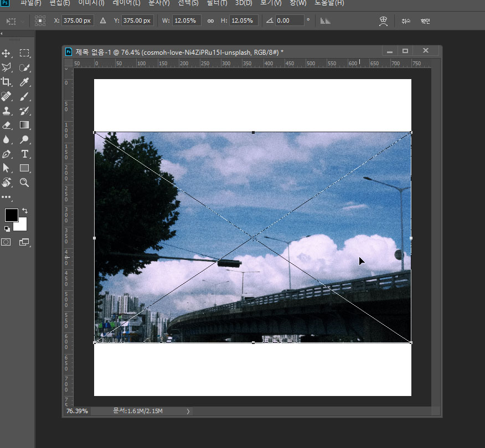Screen dimensions: 485x448
Task: Maximize the document window
Action: click(x=405, y=51)
